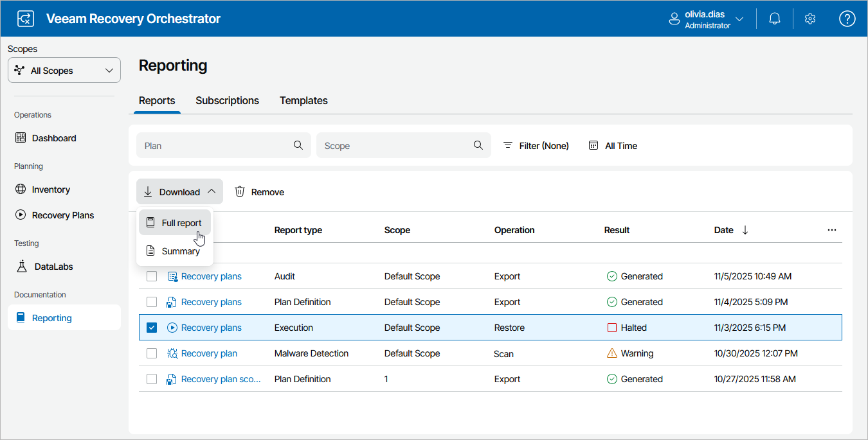
Task: Click the Date column sort arrow
Action: click(745, 230)
